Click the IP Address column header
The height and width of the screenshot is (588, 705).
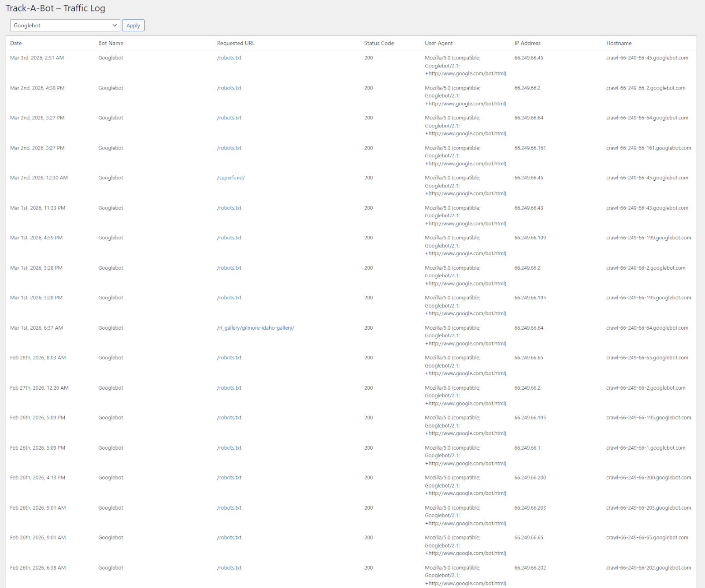pos(527,43)
